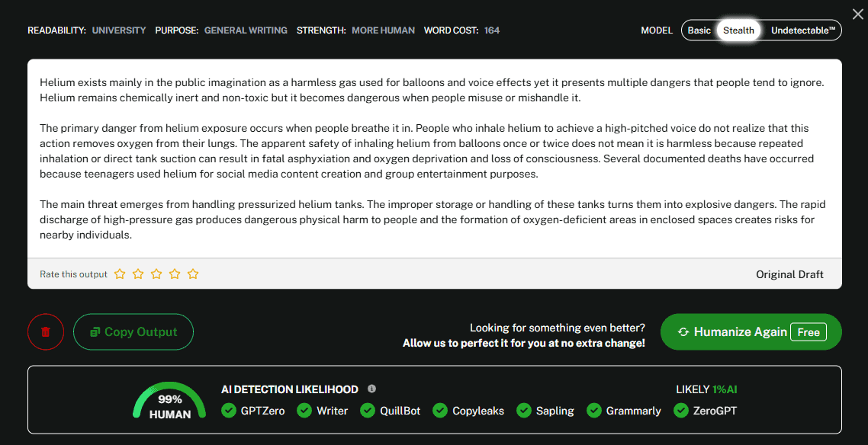
Task: Click the 99% HUMAN gauge
Action: [169, 401]
